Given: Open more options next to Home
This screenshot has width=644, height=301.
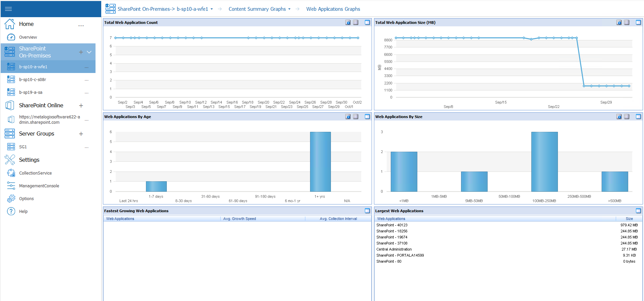Looking at the screenshot, I should 81,26.
